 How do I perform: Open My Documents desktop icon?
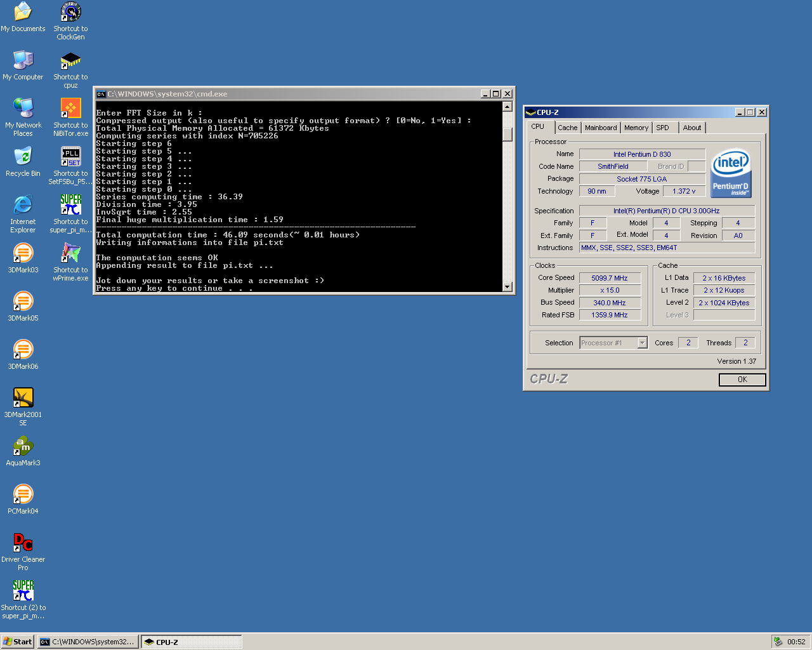pos(23,17)
